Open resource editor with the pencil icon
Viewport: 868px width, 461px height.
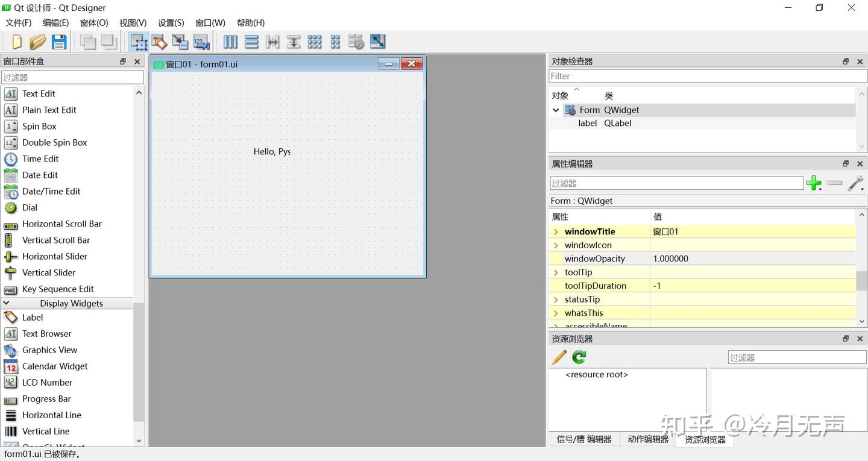tap(558, 357)
